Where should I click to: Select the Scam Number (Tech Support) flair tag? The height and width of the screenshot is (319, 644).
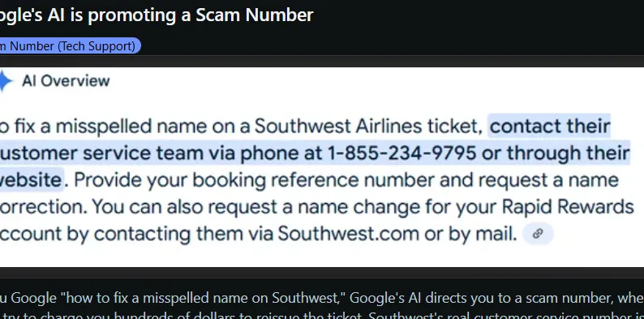[70, 46]
